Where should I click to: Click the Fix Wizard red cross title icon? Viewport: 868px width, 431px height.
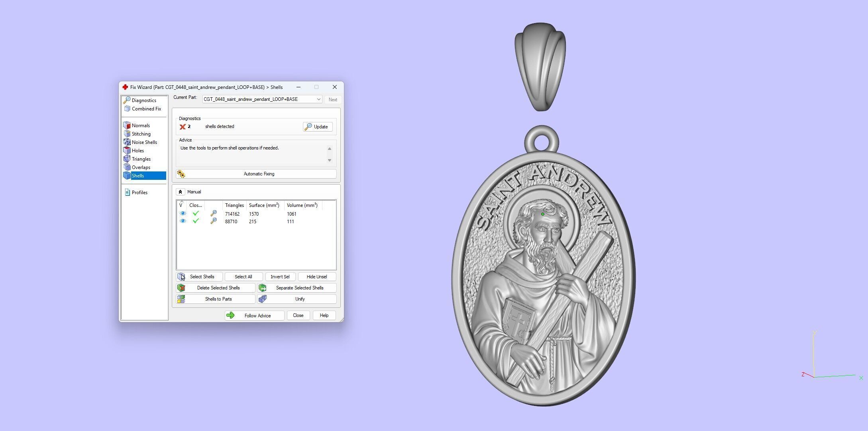tap(125, 87)
